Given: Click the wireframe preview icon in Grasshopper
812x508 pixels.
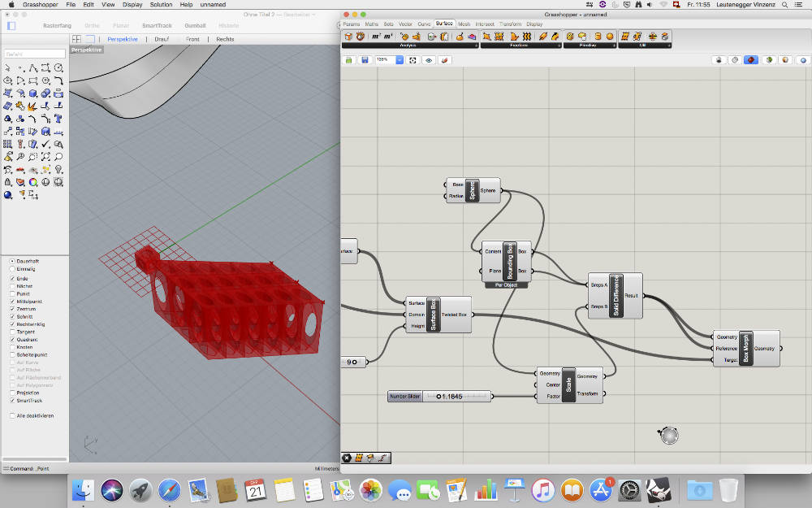Looking at the screenshot, I should click(x=735, y=60).
